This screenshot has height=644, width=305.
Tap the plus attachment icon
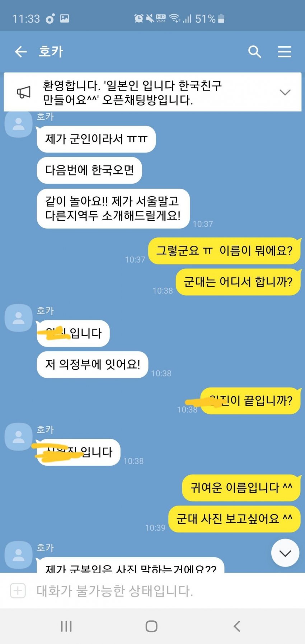pos(18,591)
